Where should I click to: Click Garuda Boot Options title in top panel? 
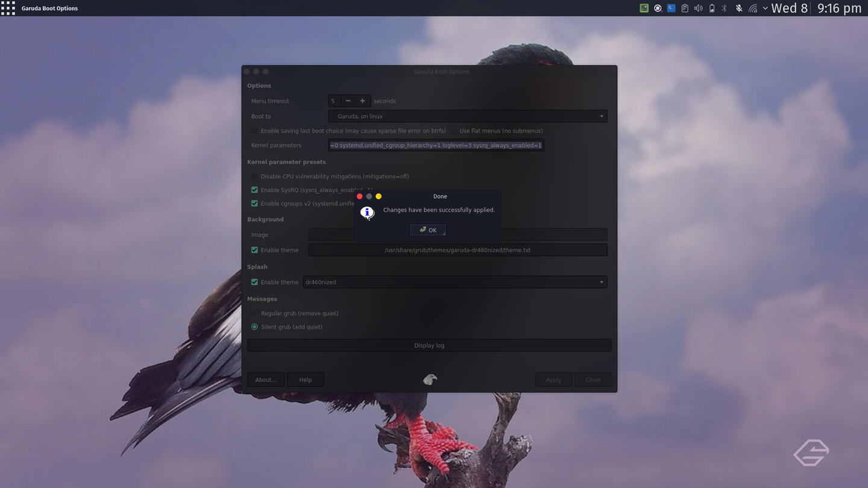(49, 8)
